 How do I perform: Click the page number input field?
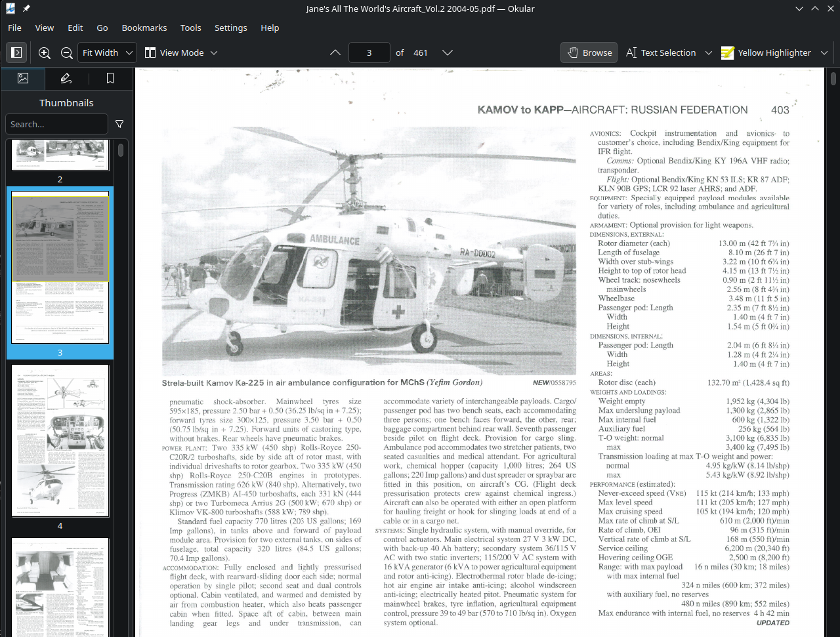pyautogui.click(x=369, y=52)
